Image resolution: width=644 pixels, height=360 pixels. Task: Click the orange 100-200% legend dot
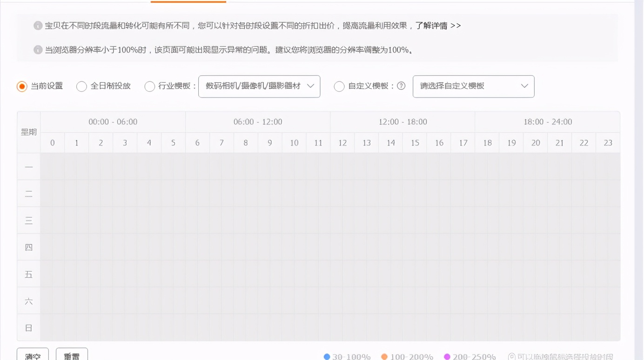pyautogui.click(x=384, y=356)
